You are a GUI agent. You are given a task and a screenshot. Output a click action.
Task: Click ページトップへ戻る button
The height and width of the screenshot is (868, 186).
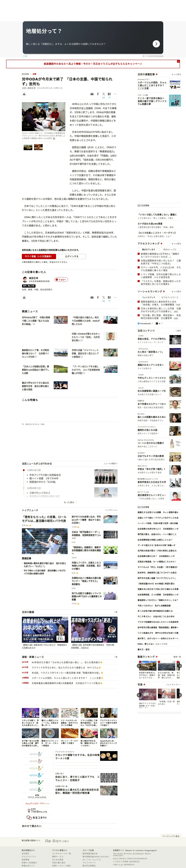171,836
